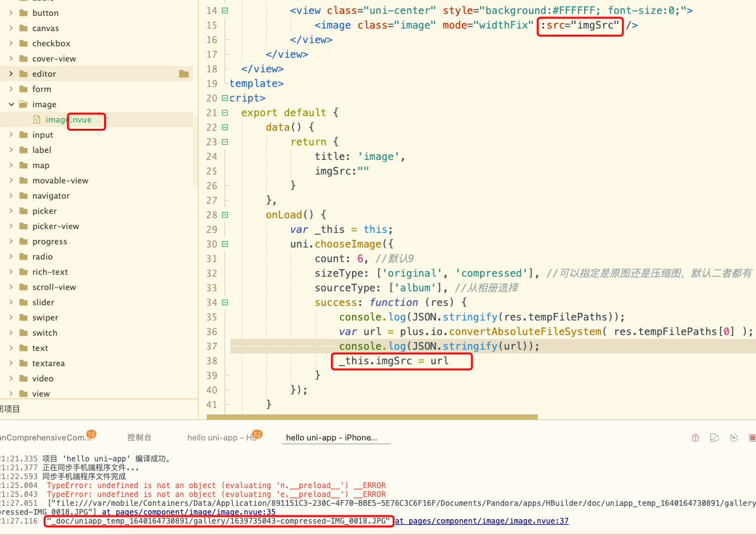Click the open image folder icon

[x=23, y=105]
